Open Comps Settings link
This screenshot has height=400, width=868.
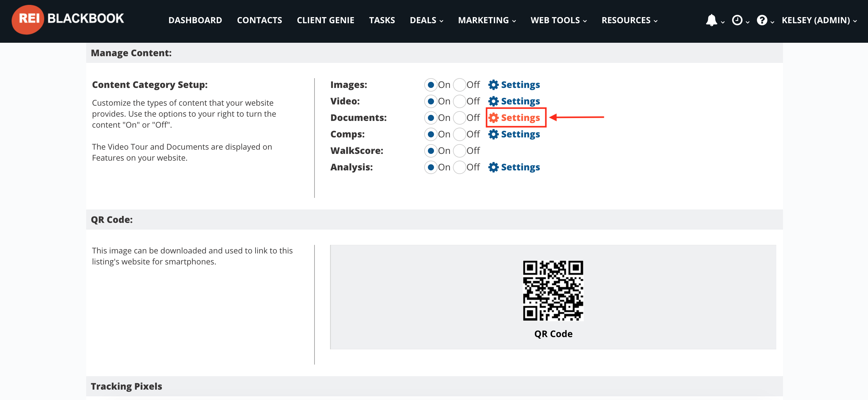coord(520,134)
